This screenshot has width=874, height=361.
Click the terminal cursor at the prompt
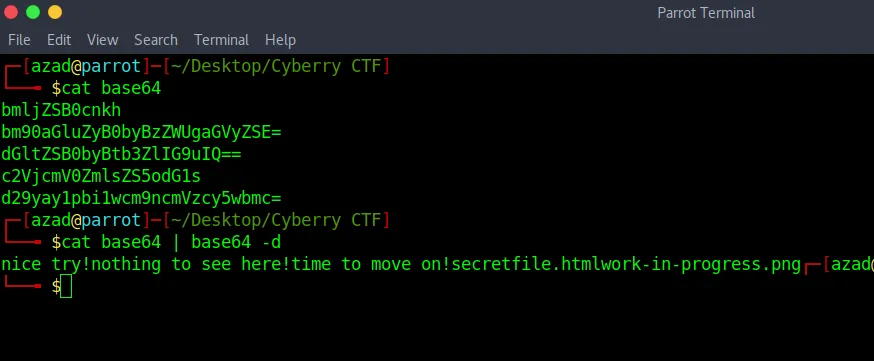(x=66, y=286)
